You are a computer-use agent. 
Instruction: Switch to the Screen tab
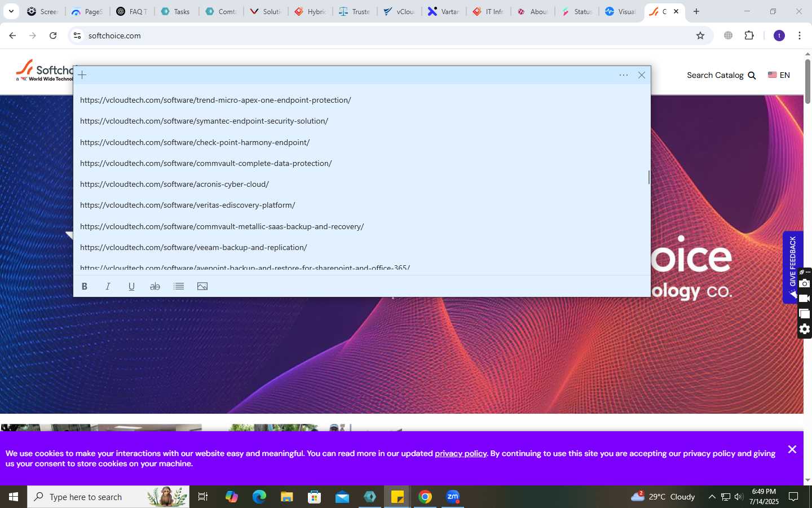[x=43, y=11]
